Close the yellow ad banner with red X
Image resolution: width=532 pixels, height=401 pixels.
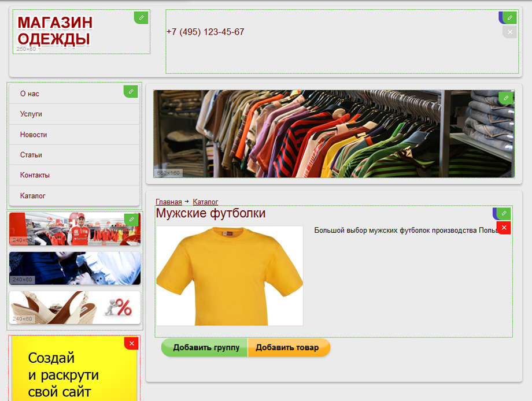[x=132, y=344]
